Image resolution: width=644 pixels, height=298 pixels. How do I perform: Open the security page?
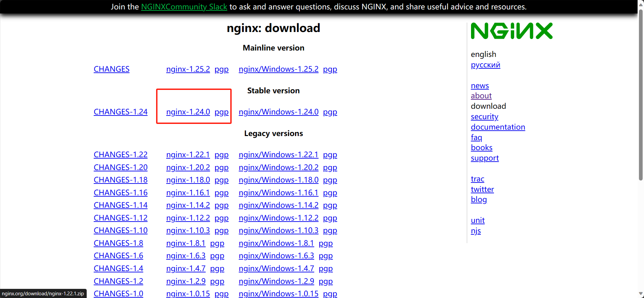click(x=484, y=117)
